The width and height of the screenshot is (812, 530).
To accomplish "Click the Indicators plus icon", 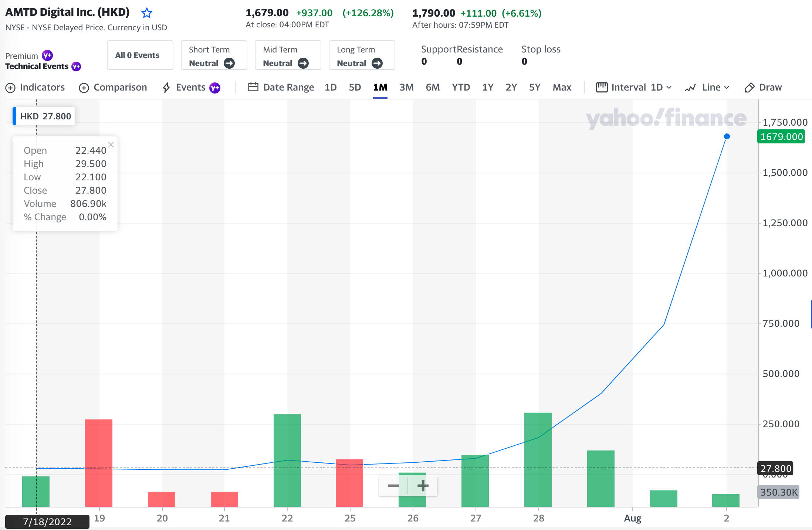I will pyautogui.click(x=10, y=88).
